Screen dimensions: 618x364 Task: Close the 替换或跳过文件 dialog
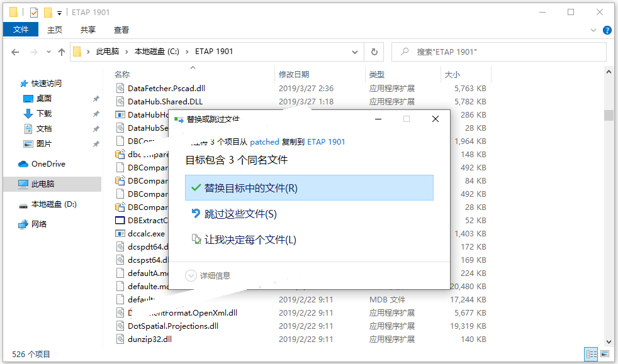coord(435,119)
